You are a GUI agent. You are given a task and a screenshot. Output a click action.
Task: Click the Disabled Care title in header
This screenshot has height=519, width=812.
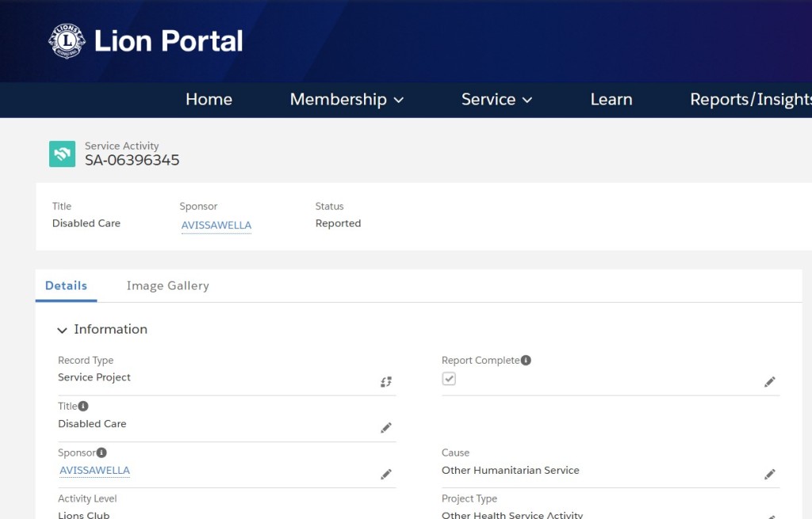(x=86, y=223)
